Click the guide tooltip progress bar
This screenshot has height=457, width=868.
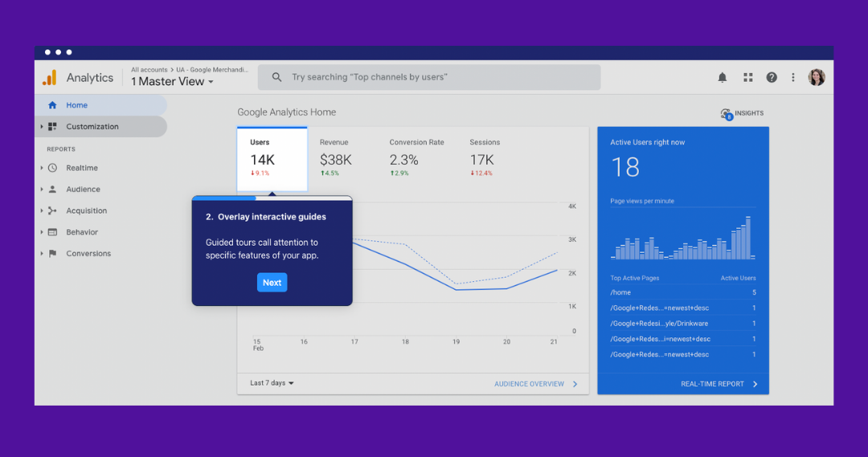pyautogui.click(x=272, y=198)
